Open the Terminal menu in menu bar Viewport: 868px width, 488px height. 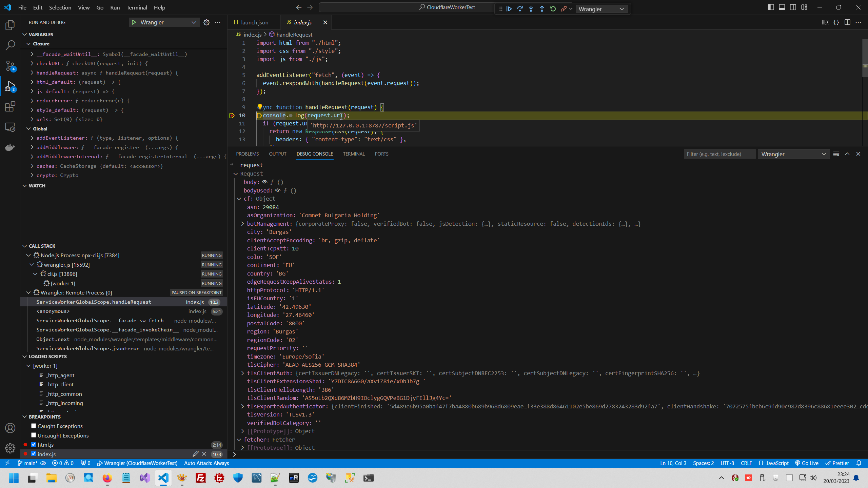pyautogui.click(x=137, y=7)
